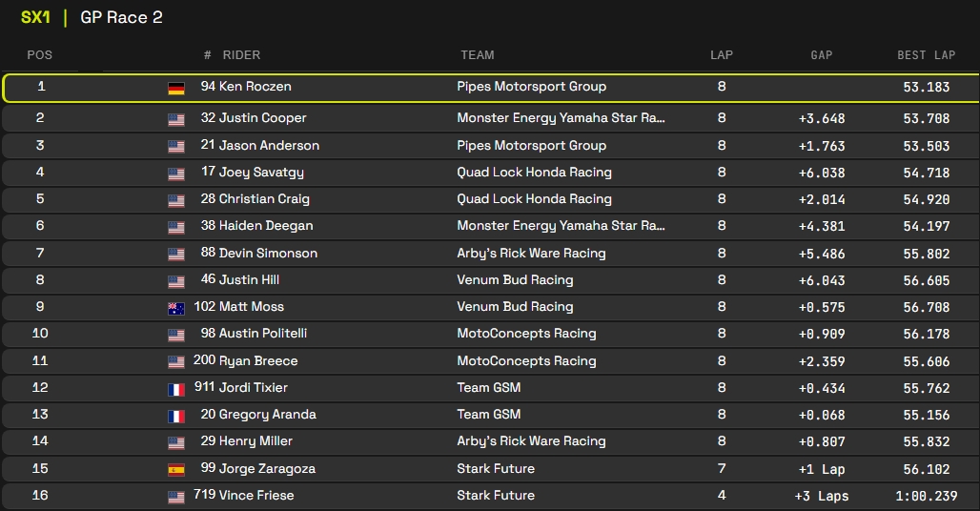Click the French flag beside Gregory Aranda
Screen dimensions: 980x511
pos(176,416)
